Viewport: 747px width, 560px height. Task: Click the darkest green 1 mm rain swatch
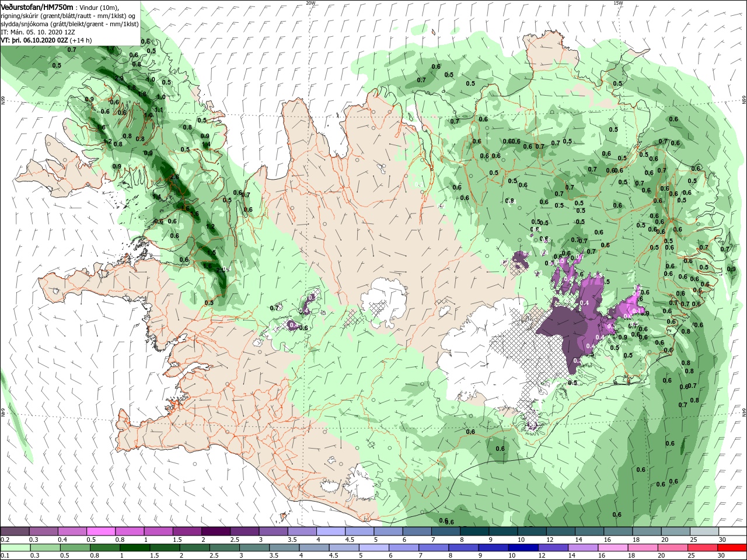pos(135,548)
